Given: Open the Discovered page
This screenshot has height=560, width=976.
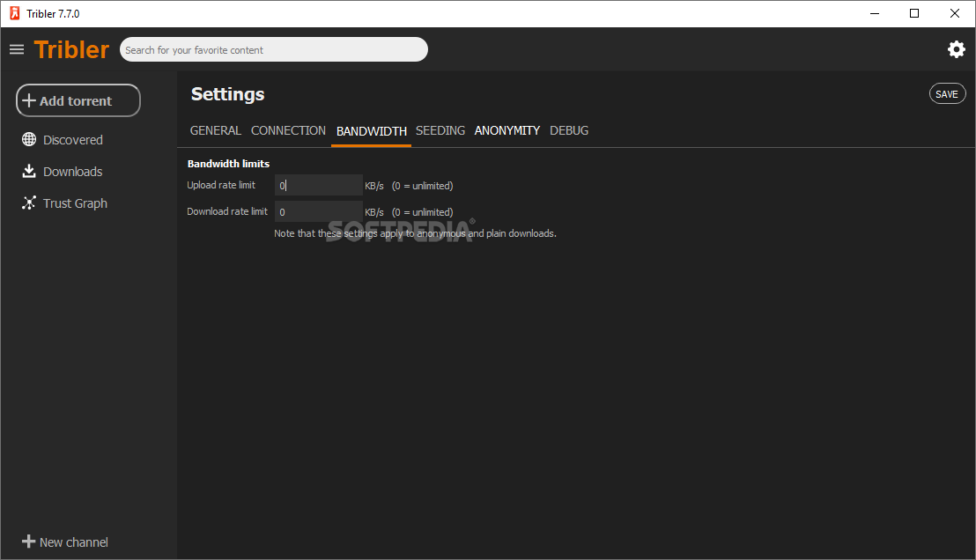Looking at the screenshot, I should point(63,139).
